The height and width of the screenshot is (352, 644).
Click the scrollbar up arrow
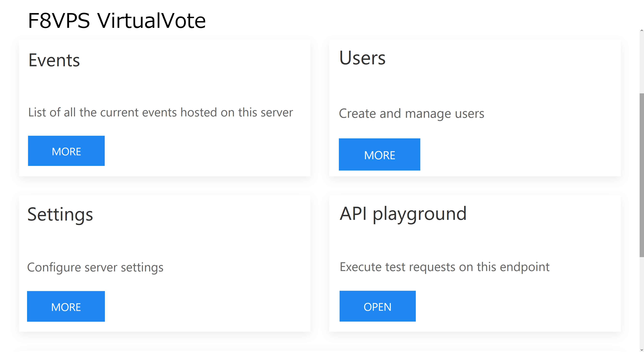[x=641, y=31]
